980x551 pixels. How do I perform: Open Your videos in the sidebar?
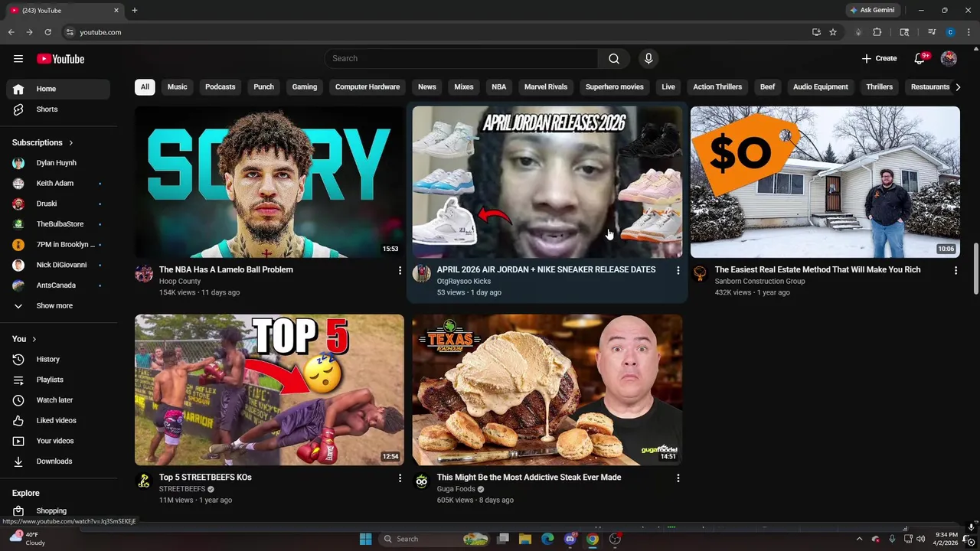(x=58, y=441)
